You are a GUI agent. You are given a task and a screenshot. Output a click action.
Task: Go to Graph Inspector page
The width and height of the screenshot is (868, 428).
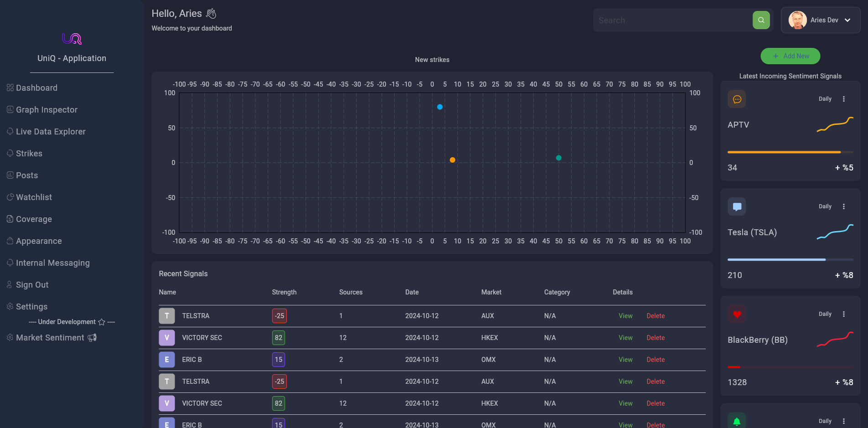pyautogui.click(x=47, y=110)
